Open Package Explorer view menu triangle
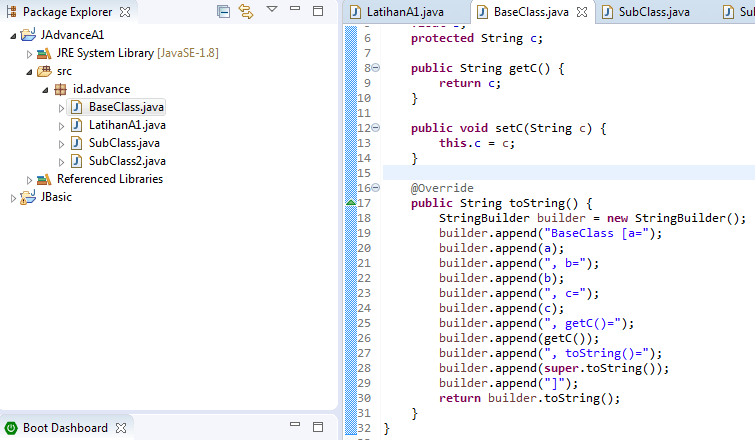This screenshot has width=755, height=440. pos(272,9)
